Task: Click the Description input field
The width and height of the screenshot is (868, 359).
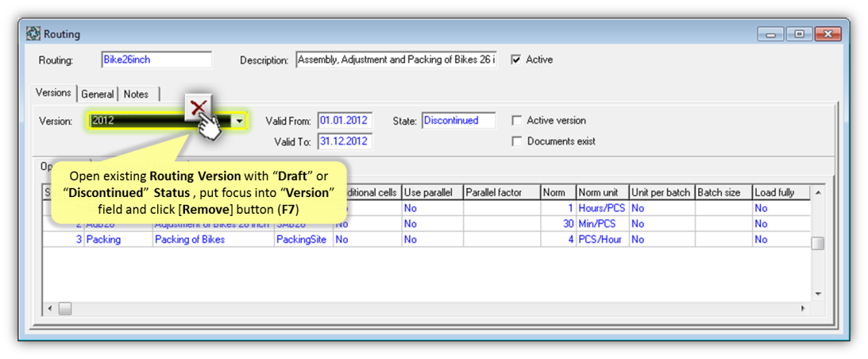Action: [396, 60]
